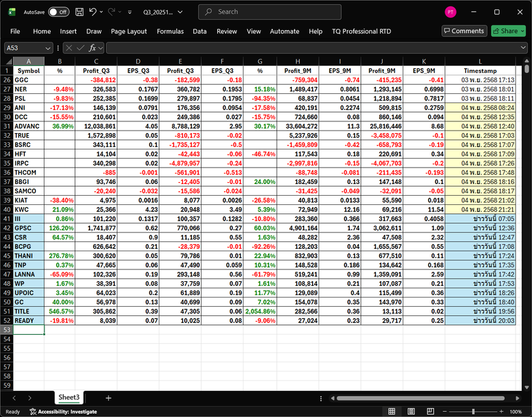
Task: Add a new sheet with plus icon
Action: click(108, 397)
